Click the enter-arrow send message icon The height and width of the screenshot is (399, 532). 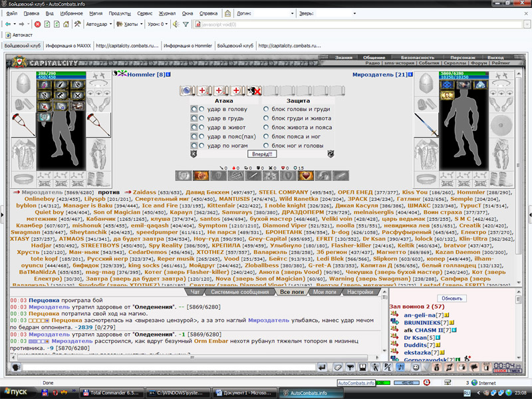point(322,367)
